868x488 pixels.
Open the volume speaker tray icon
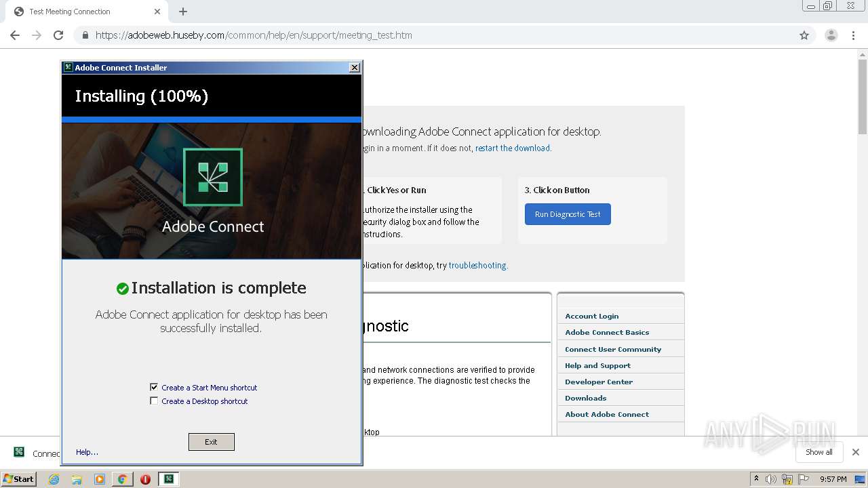point(771,479)
